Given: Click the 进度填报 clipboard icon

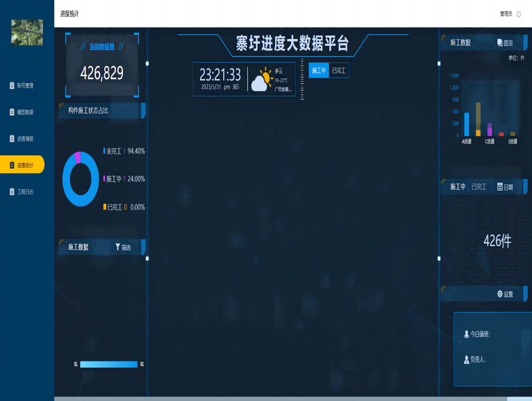Looking at the screenshot, I should [12, 139].
